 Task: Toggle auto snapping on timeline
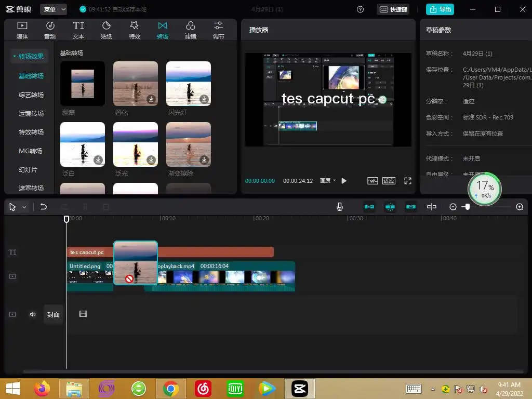[x=390, y=207]
